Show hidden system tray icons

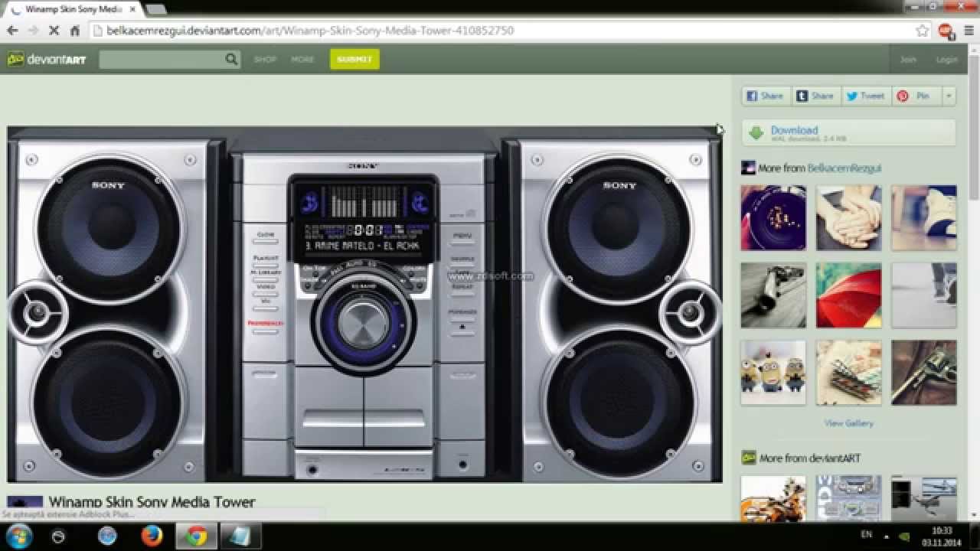886,536
